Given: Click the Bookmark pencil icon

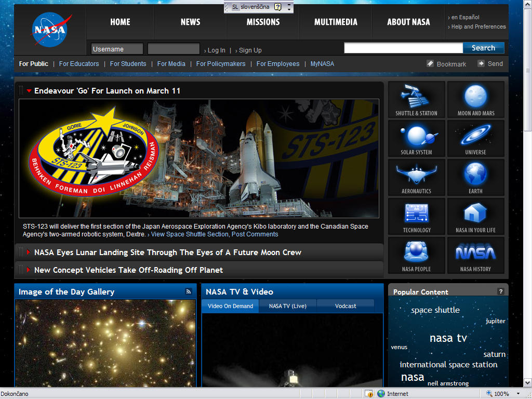Looking at the screenshot, I should pyautogui.click(x=430, y=63).
